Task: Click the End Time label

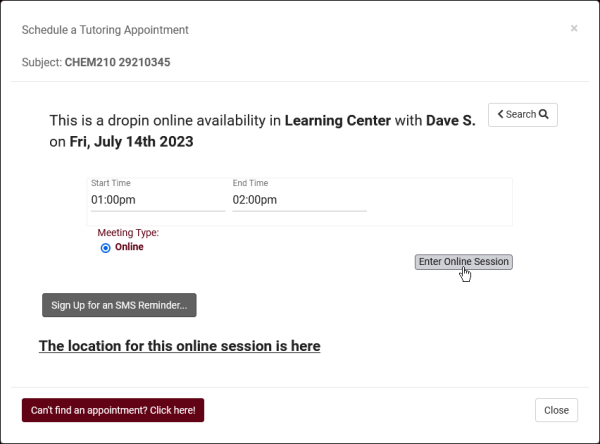Action: point(250,184)
